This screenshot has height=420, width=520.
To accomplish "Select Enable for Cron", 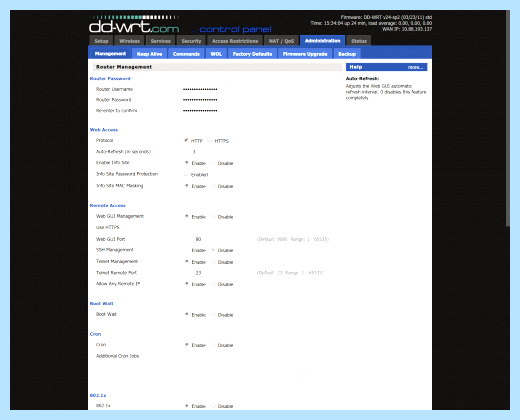I will pyautogui.click(x=187, y=345).
